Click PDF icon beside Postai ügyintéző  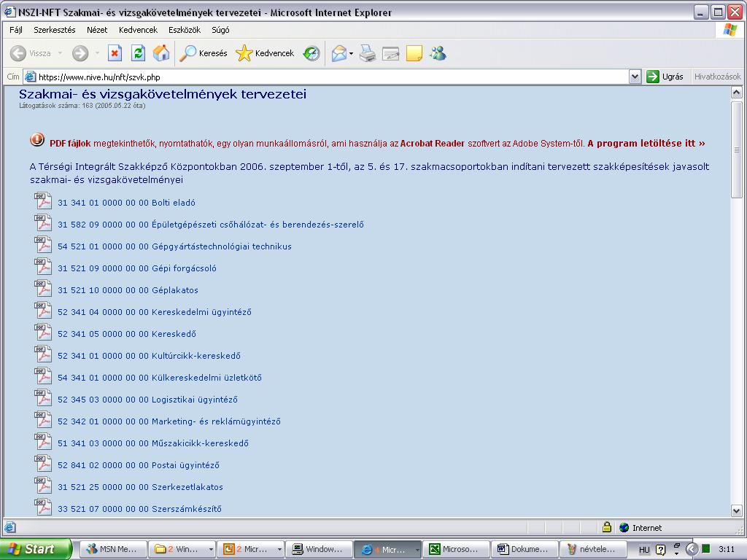pyautogui.click(x=43, y=464)
